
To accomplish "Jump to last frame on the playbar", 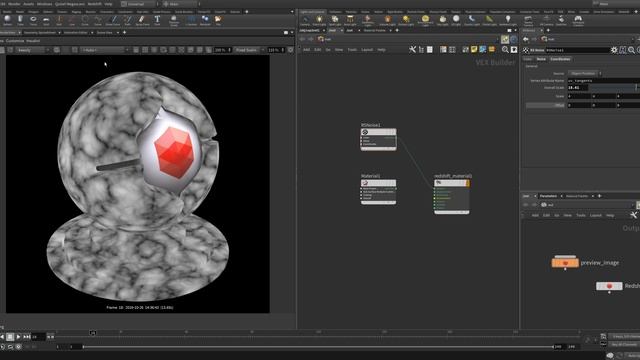I will (27, 337).
